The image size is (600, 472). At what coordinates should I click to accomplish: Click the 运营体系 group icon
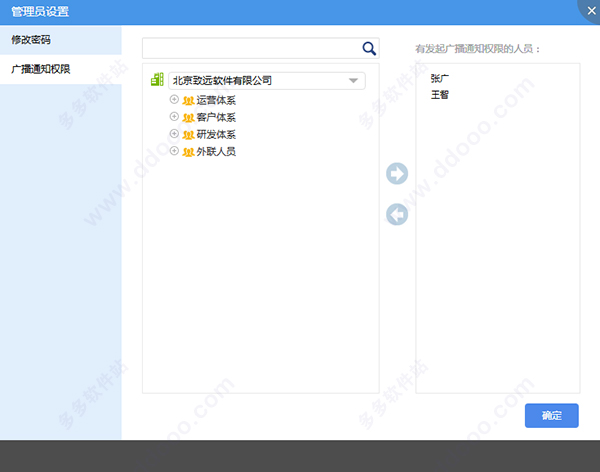(x=188, y=101)
